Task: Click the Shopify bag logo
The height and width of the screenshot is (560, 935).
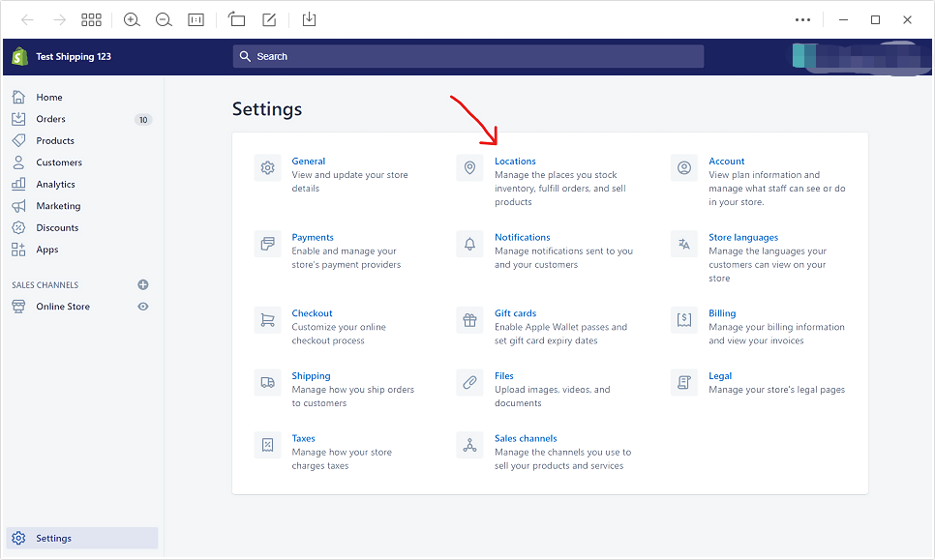Action: (19, 57)
